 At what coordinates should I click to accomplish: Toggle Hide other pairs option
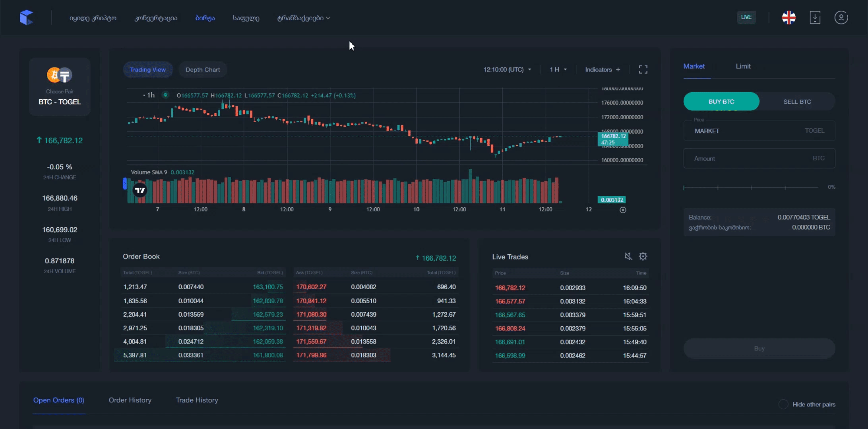click(783, 404)
